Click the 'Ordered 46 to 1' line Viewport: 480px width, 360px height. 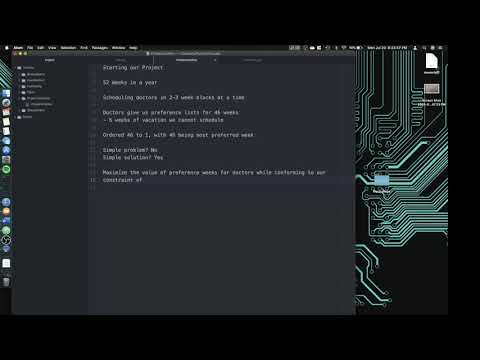[178, 135]
